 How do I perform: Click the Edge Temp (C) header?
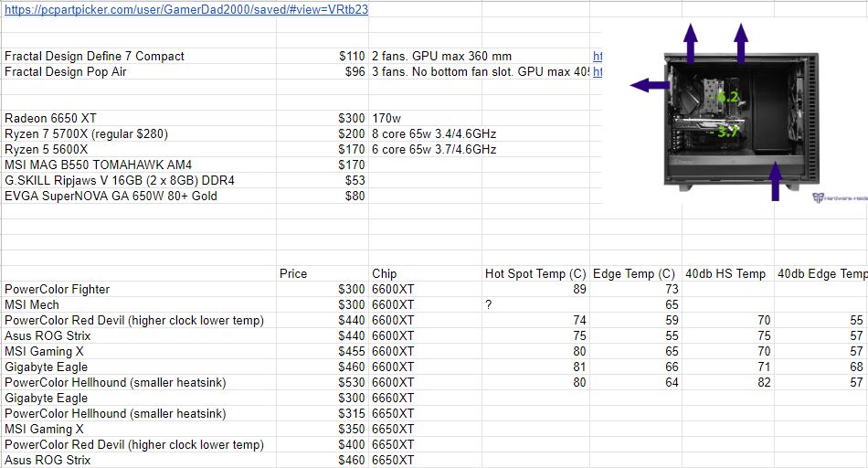[x=634, y=273]
